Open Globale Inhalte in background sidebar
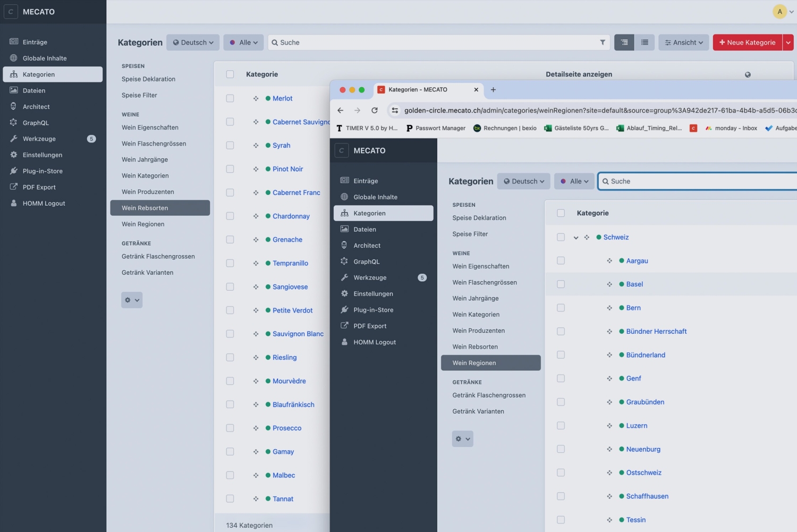This screenshot has width=797, height=532. click(53, 58)
